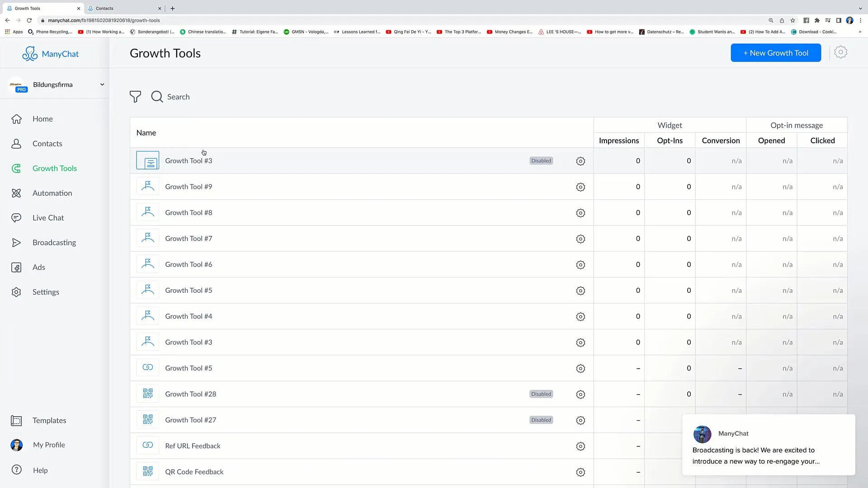868x488 pixels.
Task: Click the Search input field
Action: point(178,97)
